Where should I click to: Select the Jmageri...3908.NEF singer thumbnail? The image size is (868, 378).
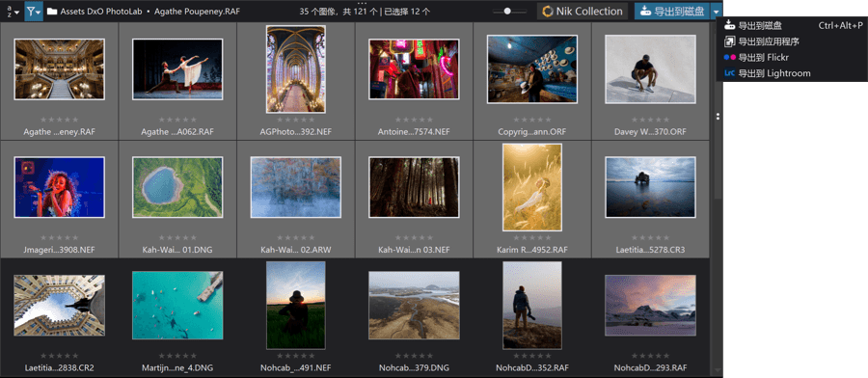(59, 187)
